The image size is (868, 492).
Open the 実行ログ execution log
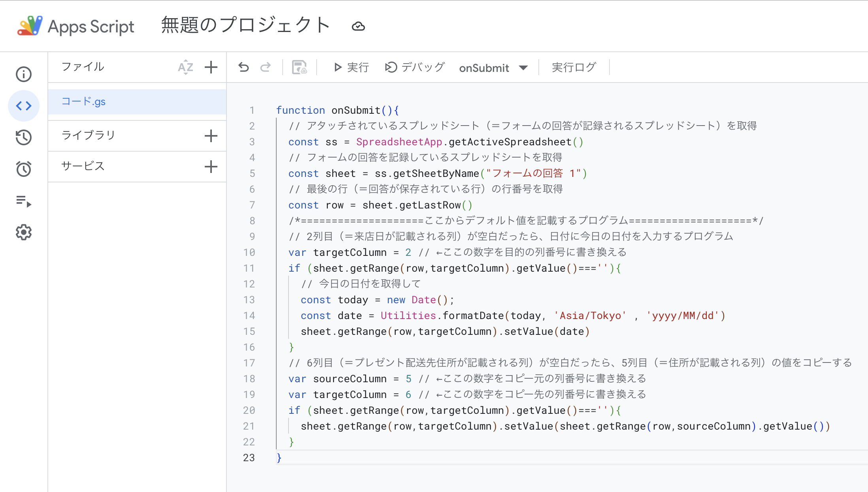pos(574,67)
